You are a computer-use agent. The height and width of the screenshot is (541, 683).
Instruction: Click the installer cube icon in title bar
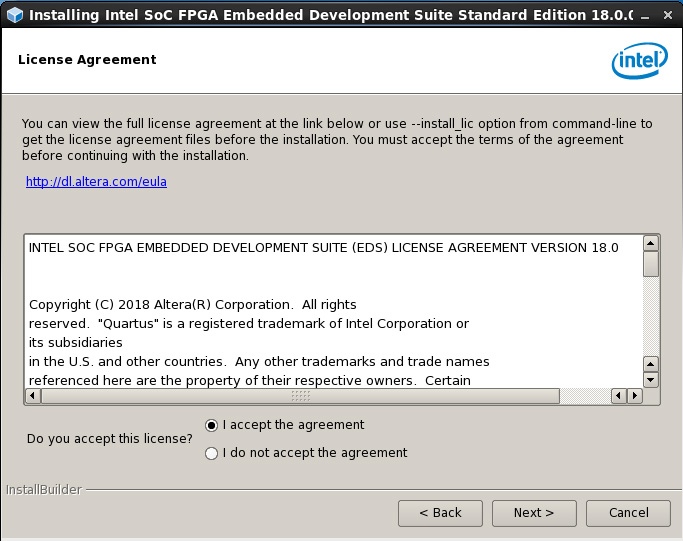(x=14, y=15)
